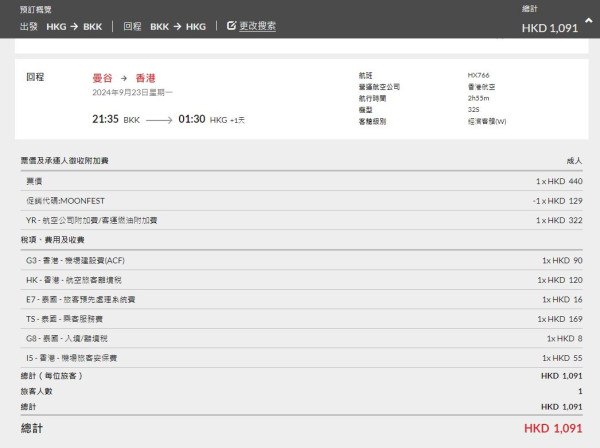Click the red grand total HKD 1,091
Screen dimensions: 600x448
click(x=553, y=428)
